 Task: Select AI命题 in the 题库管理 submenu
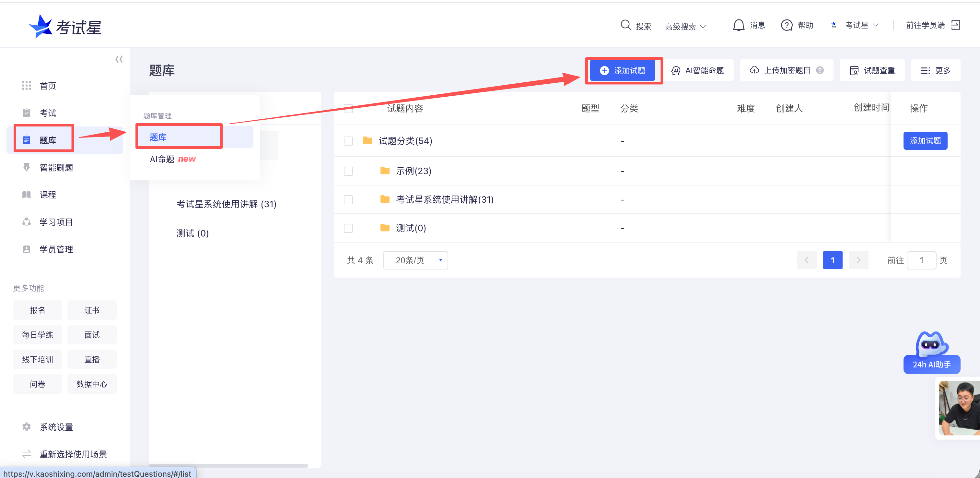[x=162, y=159]
